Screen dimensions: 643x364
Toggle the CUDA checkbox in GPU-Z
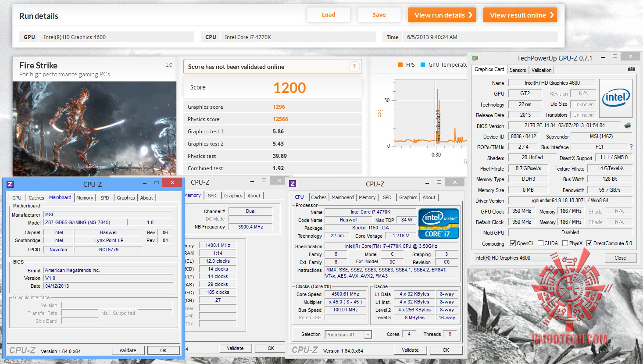[x=541, y=243]
